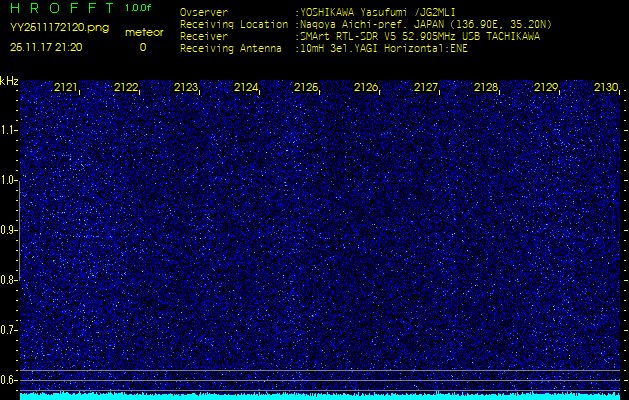Viewport: 629px width, 400px height.
Task: Click the 26.11.17 21:20 timestamp
Action: (46, 46)
